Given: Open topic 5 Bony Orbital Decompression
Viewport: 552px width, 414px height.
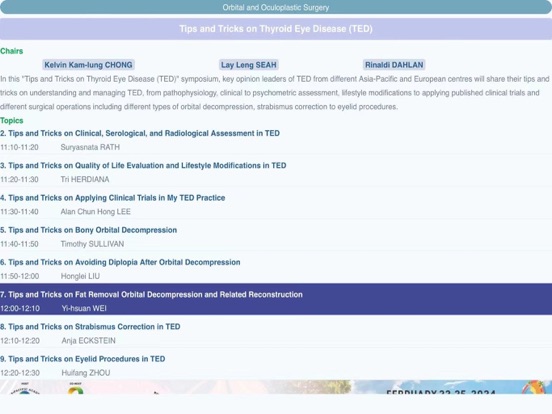Looking at the screenshot, I should click(x=89, y=230).
